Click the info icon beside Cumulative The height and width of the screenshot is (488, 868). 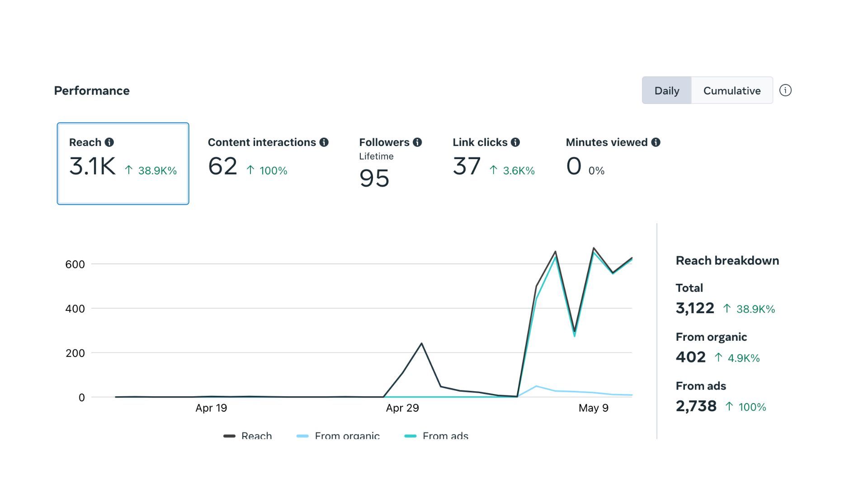point(786,90)
